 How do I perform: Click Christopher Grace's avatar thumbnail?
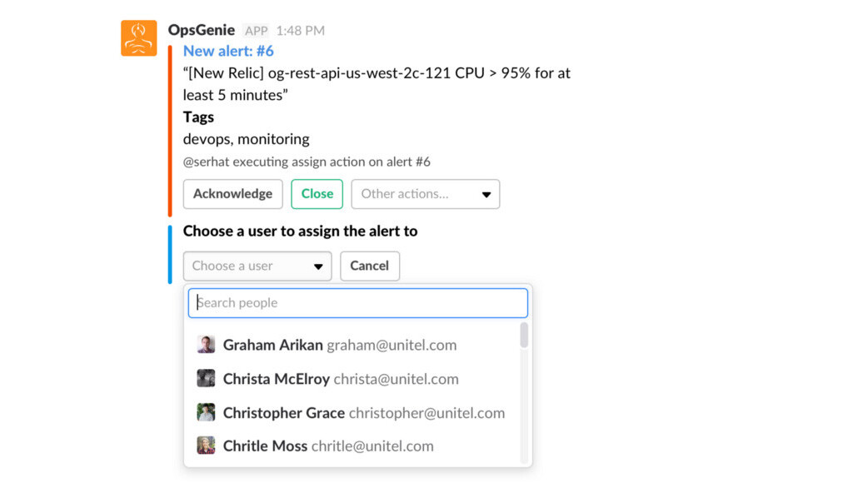pyautogui.click(x=206, y=412)
